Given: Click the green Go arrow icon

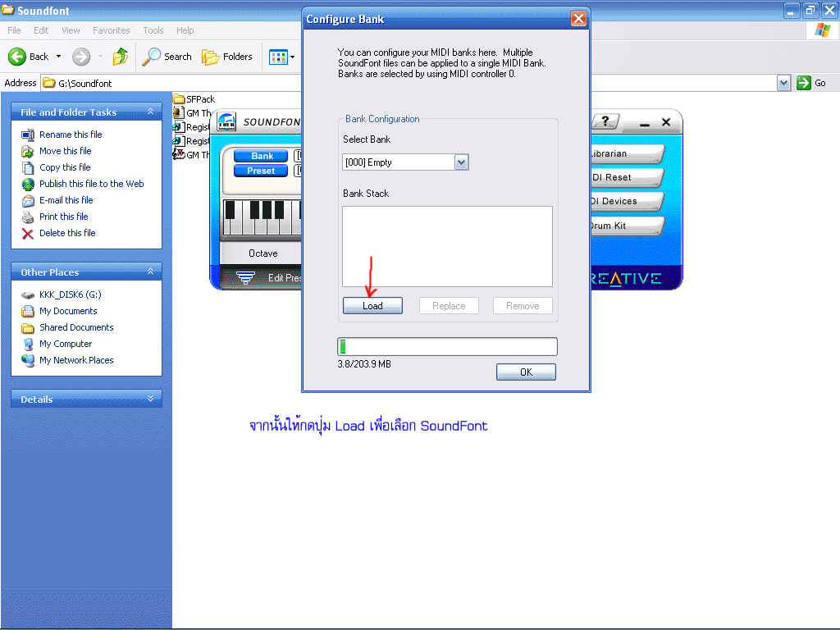Looking at the screenshot, I should click(804, 83).
